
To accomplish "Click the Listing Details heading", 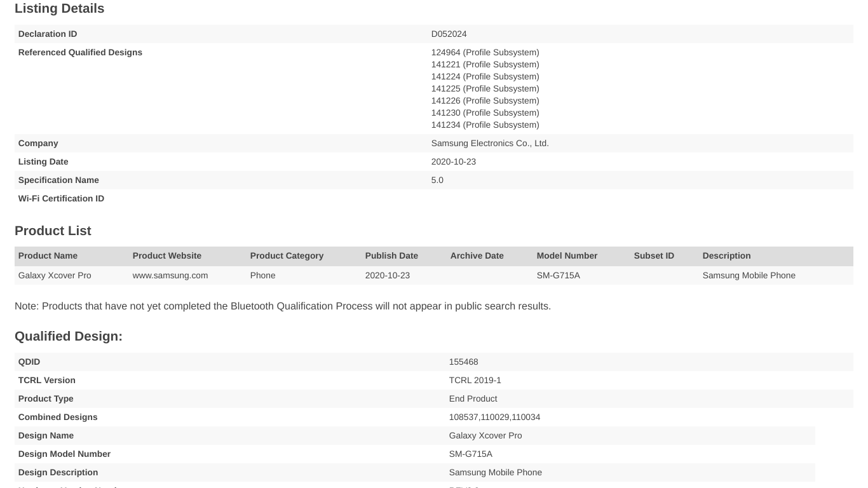I will point(59,9).
